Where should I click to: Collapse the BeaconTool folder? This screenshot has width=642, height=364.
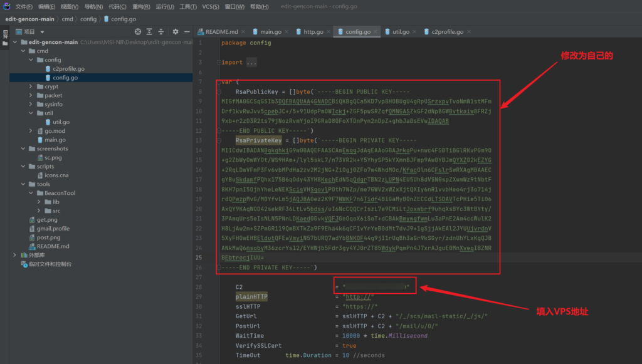coord(31,193)
